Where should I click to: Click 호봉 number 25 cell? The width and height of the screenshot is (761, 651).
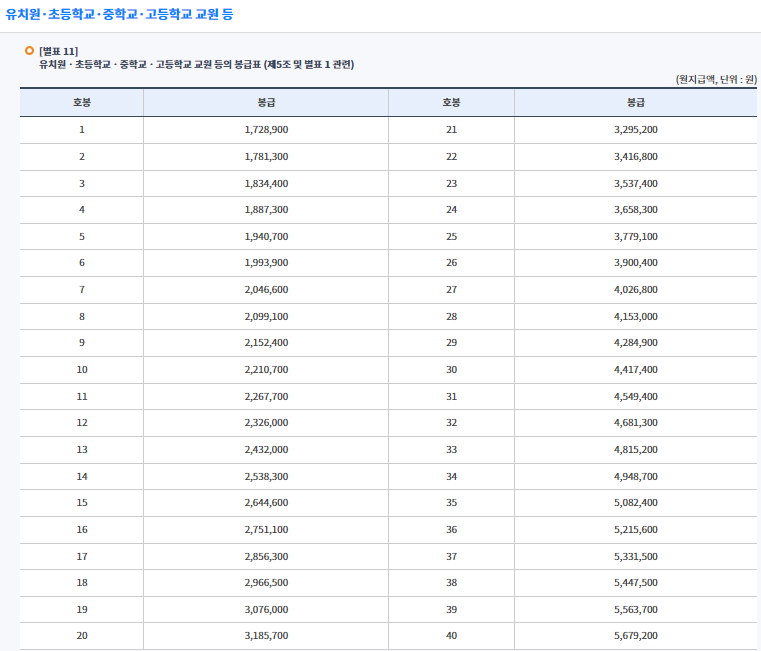coord(451,236)
